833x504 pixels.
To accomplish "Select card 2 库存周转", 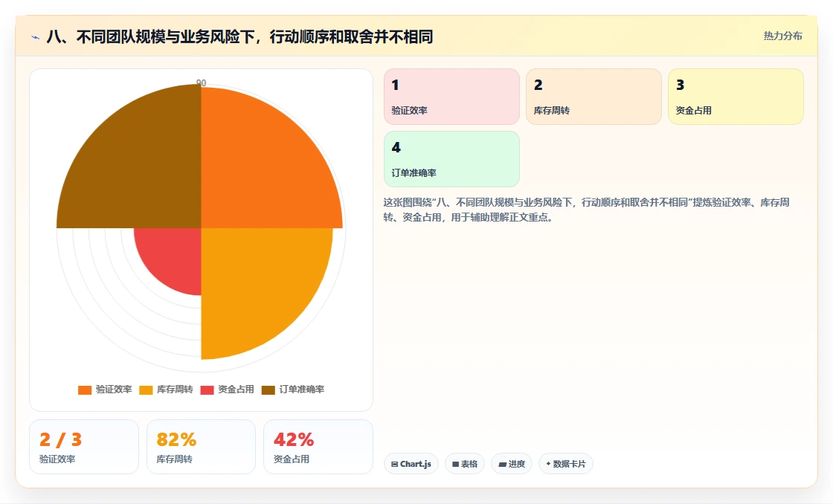I will coord(594,97).
